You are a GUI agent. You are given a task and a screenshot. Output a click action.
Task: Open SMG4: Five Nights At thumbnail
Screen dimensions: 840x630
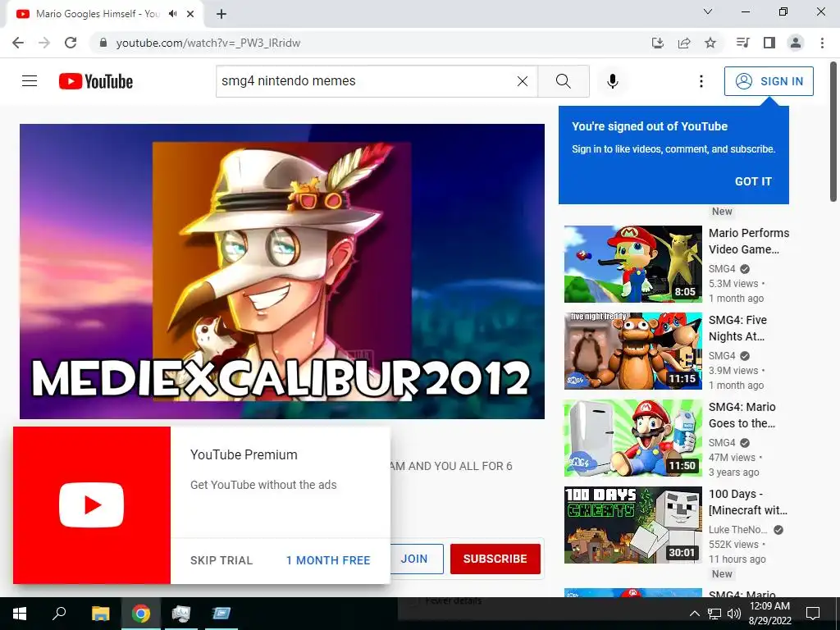pos(632,351)
